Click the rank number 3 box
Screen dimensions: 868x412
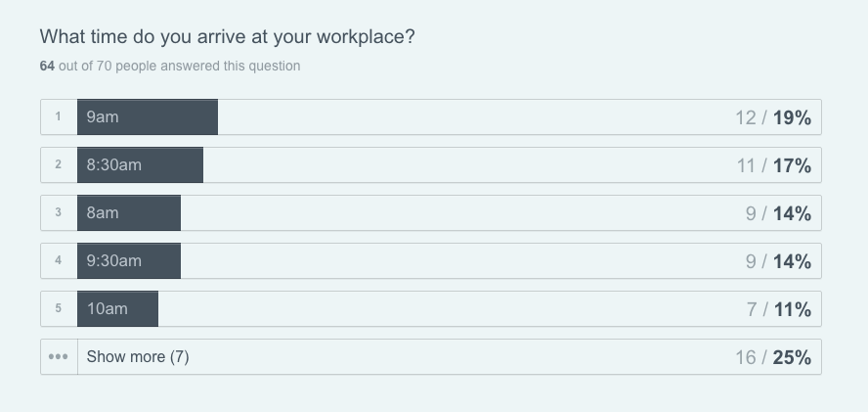(59, 213)
